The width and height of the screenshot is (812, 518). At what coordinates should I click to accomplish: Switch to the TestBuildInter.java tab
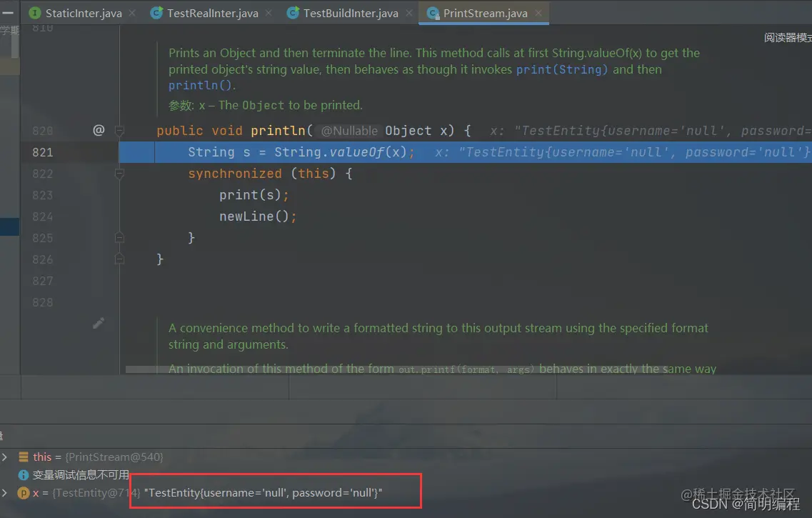coord(351,13)
